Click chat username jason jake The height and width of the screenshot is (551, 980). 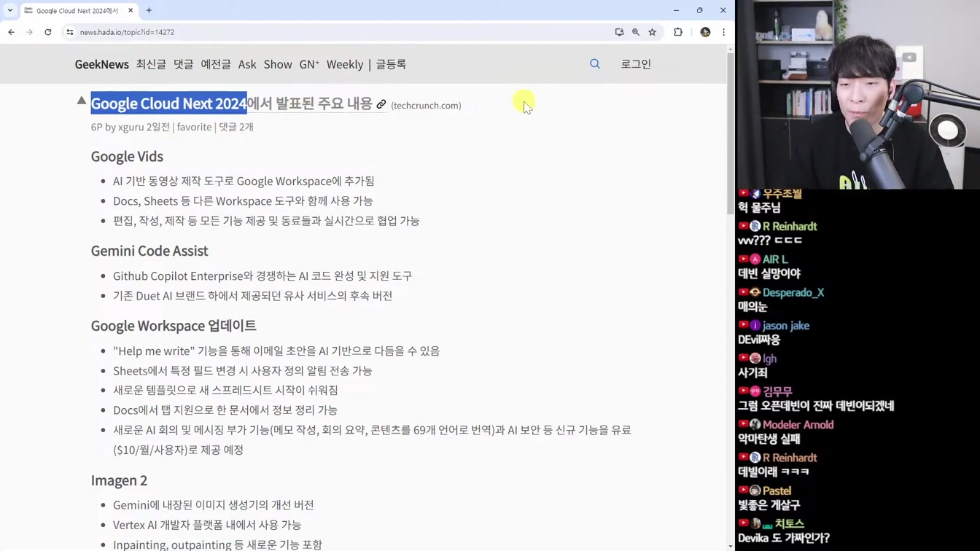click(786, 326)
